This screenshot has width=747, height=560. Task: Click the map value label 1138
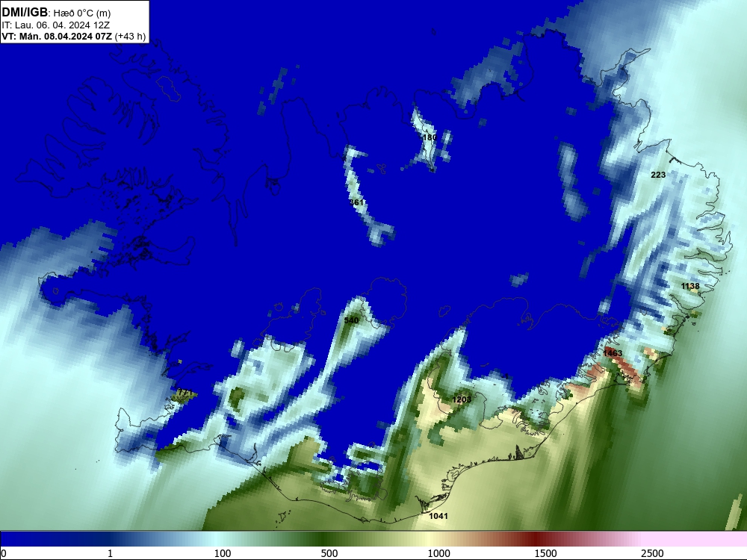point(690,286)
